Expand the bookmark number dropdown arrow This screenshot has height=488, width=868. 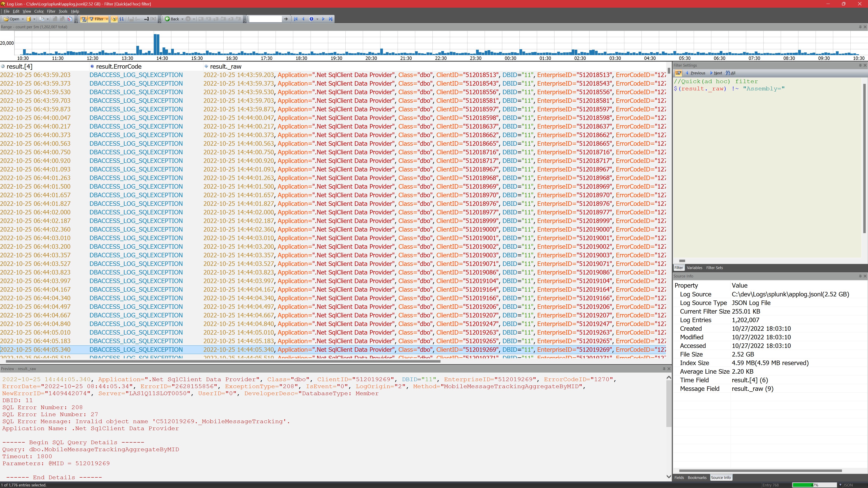pyautogui.click(x=317, y=19)
